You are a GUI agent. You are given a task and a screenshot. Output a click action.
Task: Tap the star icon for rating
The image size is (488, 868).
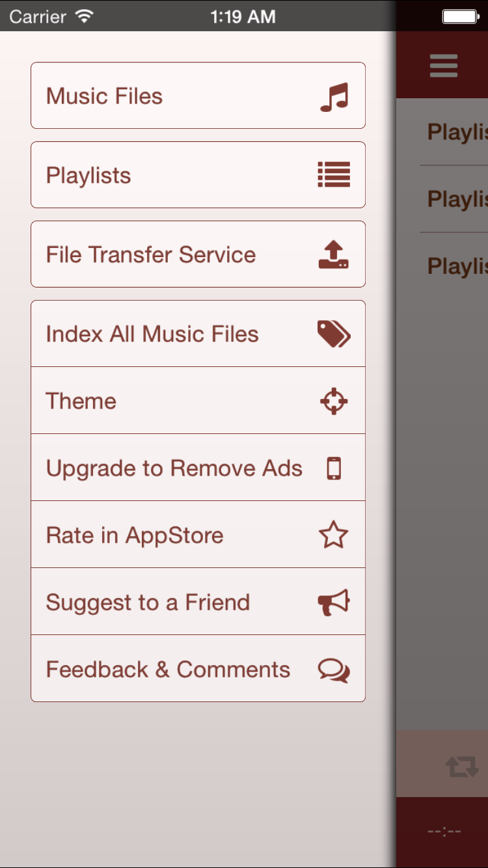click(334, 536)
